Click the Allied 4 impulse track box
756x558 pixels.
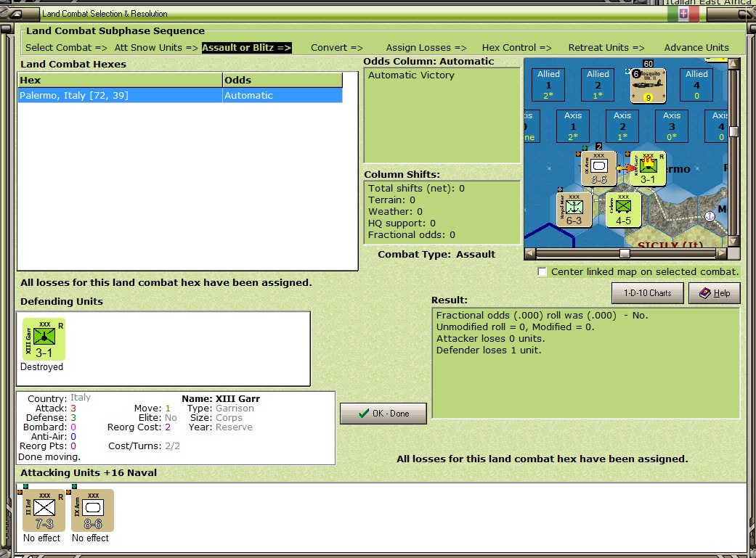[696, 85]
